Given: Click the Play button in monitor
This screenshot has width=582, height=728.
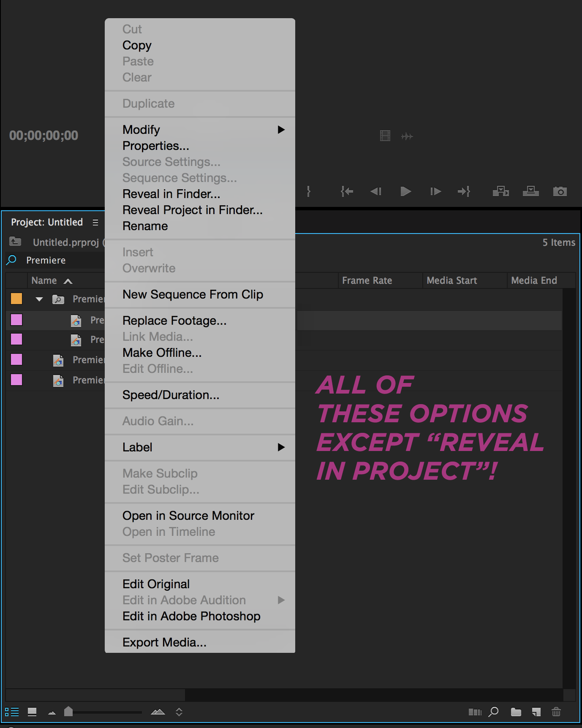Looking at the screenshot, I should 405,191.
